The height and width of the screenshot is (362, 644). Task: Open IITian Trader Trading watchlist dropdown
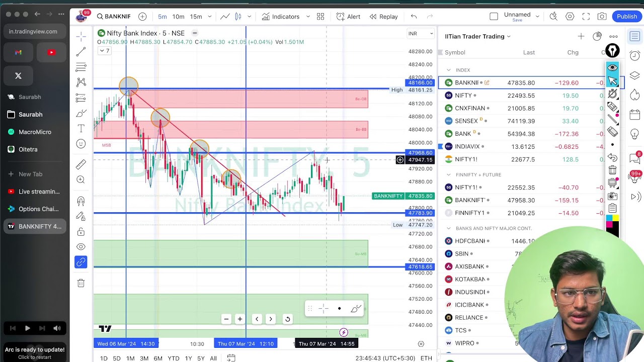(477, 36)
